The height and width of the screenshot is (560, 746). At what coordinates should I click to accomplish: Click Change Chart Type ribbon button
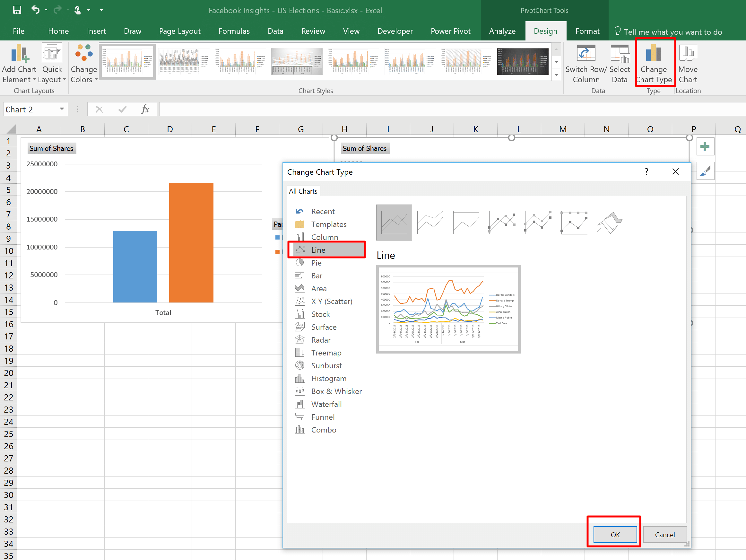pyautogui.click(x=654, y=64)
